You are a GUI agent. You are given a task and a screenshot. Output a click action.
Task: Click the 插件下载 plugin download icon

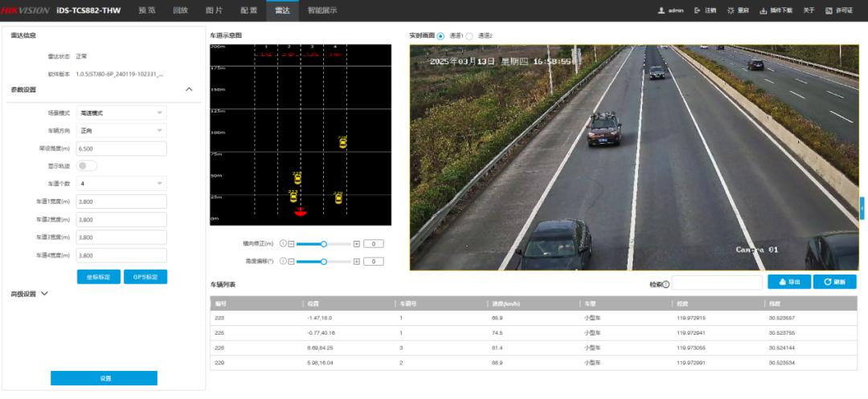coord(763,10)
